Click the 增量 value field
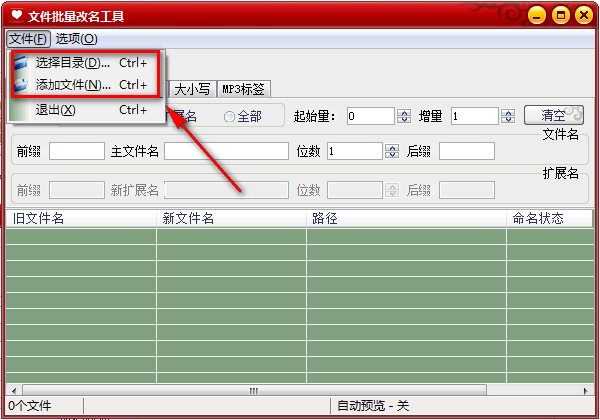The height and width of the screenshot is (420, 600). [474, 116]
